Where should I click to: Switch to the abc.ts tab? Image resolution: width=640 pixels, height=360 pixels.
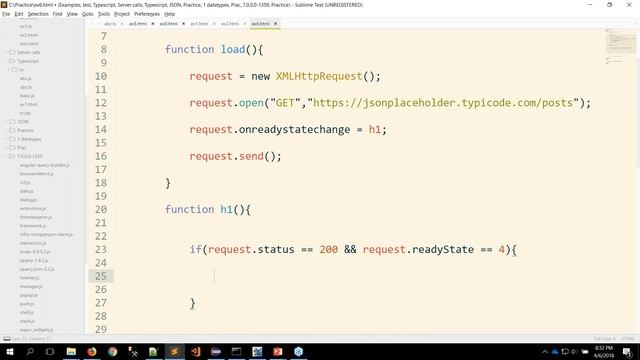(110, 24)
